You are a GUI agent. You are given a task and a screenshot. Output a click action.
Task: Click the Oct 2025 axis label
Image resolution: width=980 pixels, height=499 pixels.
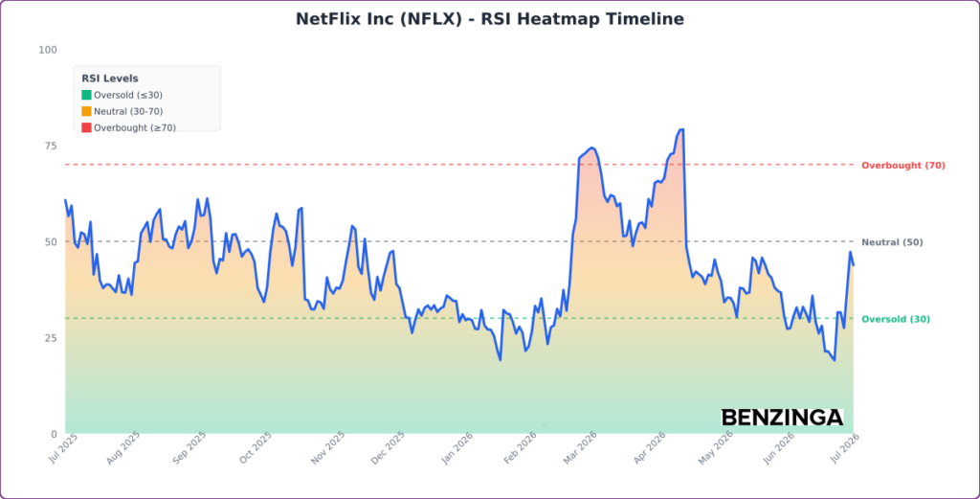[x=255, y=447]
